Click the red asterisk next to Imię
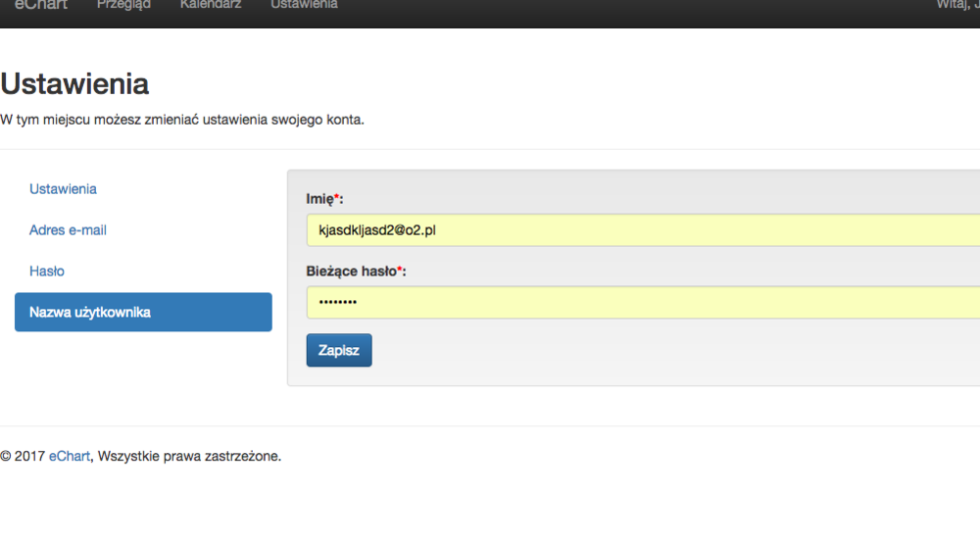Image resolution: width=980 pixels, height=546 pixels. (336, 197)
